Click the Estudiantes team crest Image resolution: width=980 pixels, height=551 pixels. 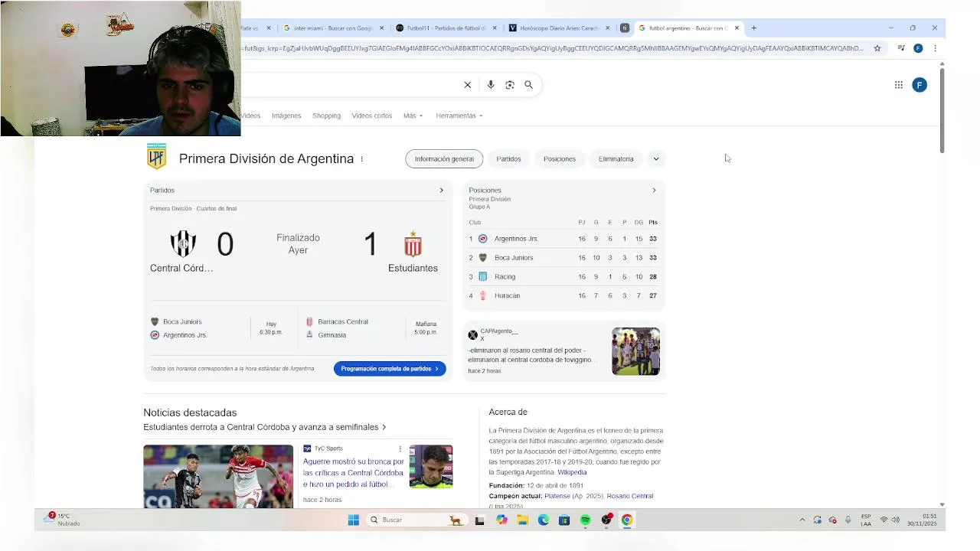(x=413, y=244)
